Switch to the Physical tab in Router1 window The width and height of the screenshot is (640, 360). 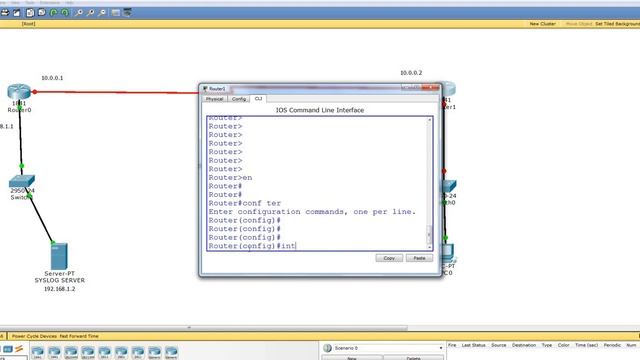(214, 99)
